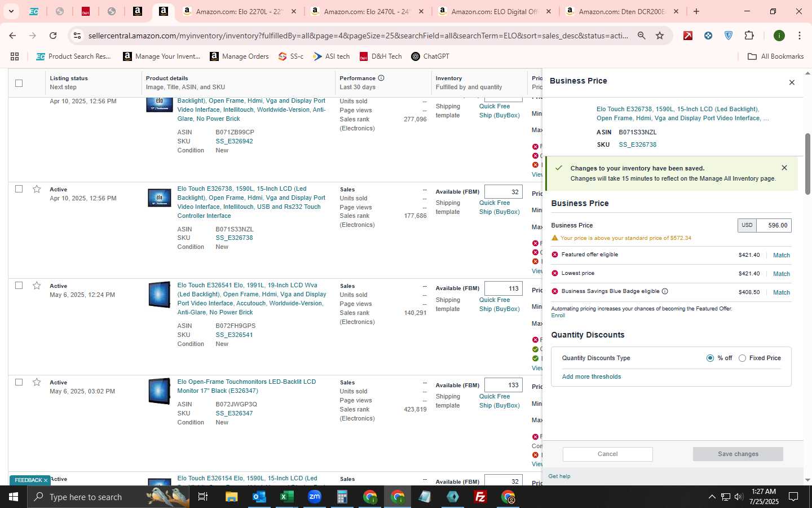812x508 pixels.
Task: Open Outlook from the taskbar
Action: (x=259, y=497)
